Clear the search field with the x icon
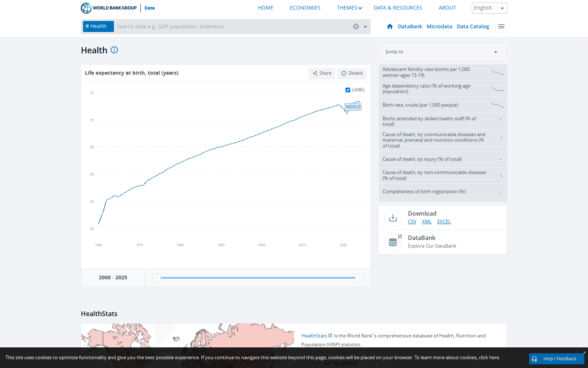 coord(356,26)
